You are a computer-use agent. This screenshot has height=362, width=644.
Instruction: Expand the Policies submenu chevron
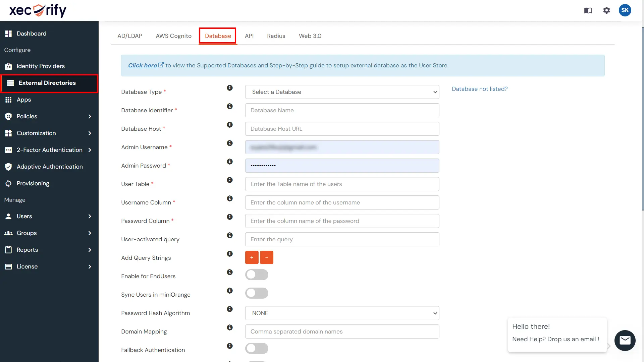[x=90, y=116]
